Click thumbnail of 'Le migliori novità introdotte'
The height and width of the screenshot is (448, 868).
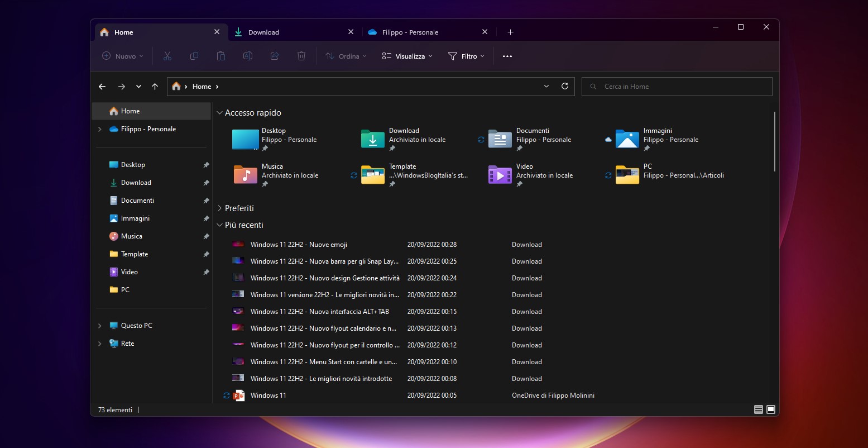(x=238, y=378)
